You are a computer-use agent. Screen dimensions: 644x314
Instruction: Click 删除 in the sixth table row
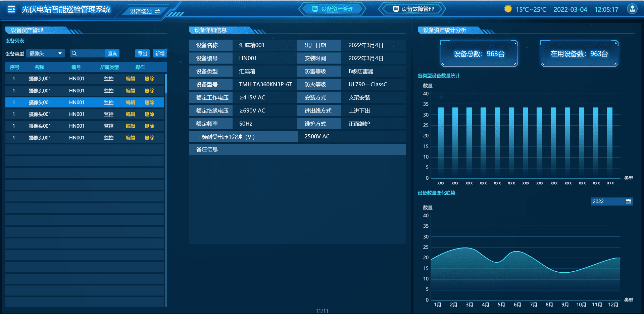click(150, 138)
